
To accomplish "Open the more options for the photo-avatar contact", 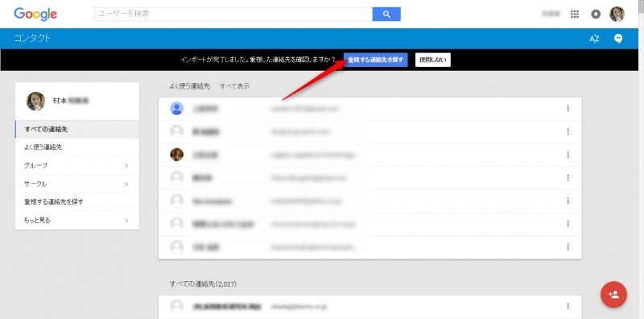I will (x=568, y=155).
